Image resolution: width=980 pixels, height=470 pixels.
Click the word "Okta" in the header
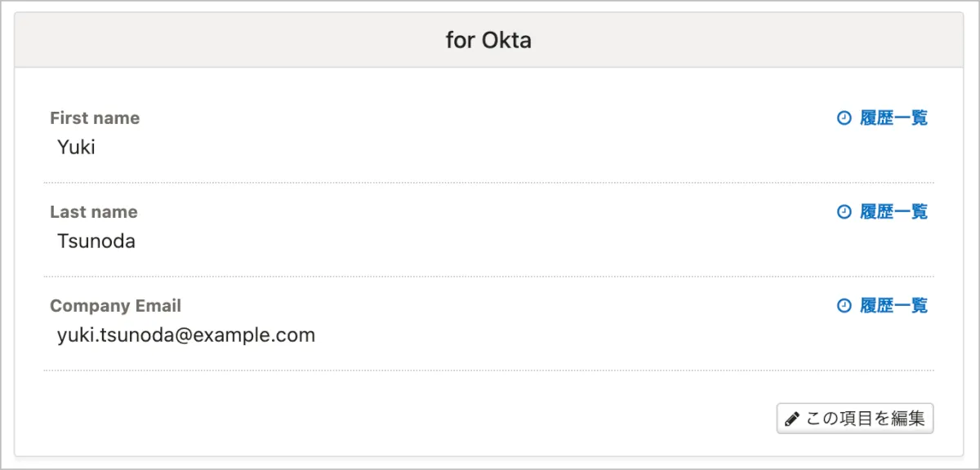point(506,40)
